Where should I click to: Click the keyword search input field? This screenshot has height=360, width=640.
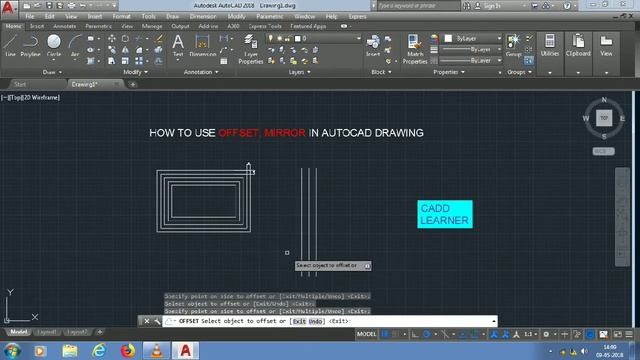click(x=417, y=6)
